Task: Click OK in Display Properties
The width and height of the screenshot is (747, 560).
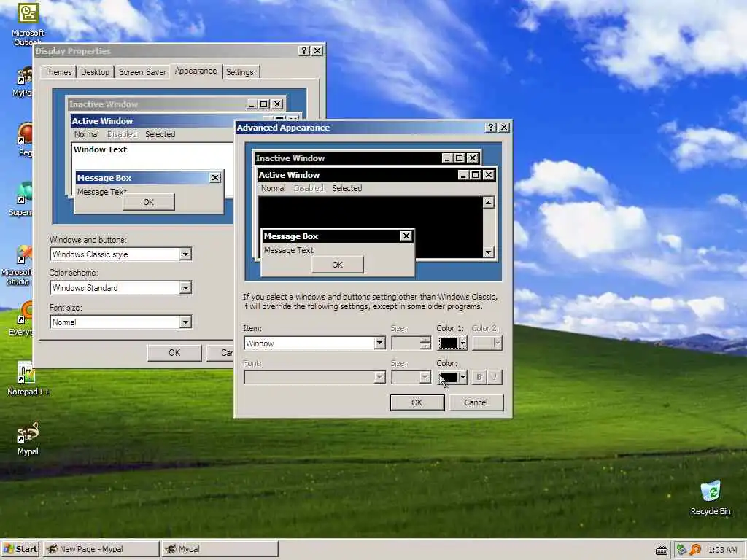Action: [174, 353]
